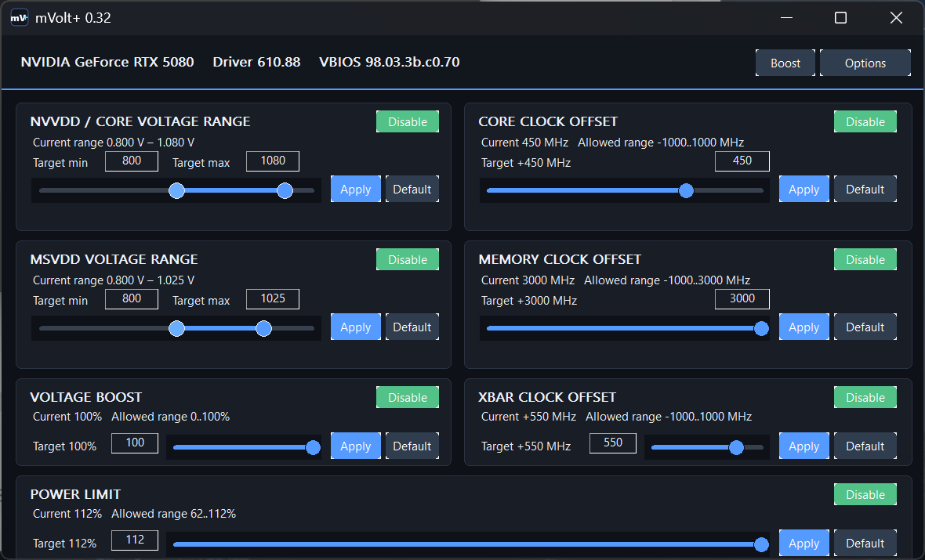The width and height of the screenshot is (925, 560).
Task: Disable the MSVDD voltage range
Action: (x=408, y=259)
